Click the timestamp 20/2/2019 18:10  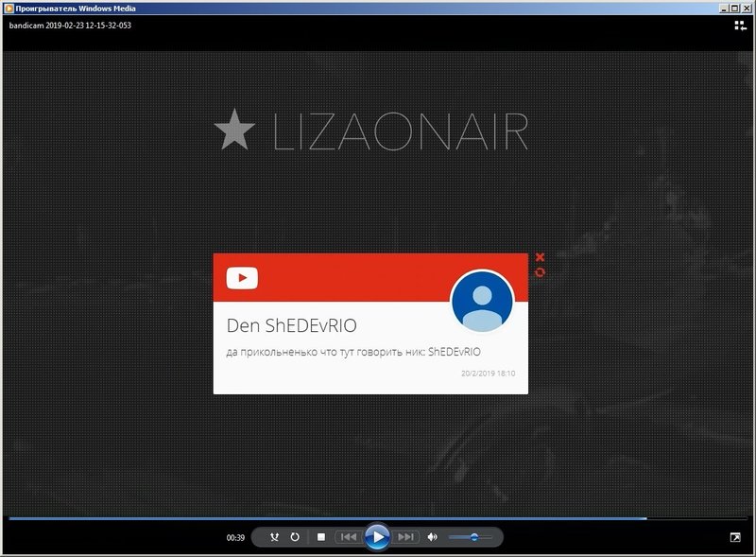[x=488, y=374]
